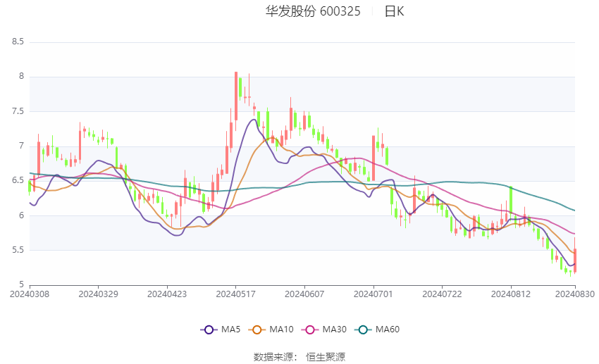Click the 20240423 x-axis date label

[x=167, y=294]
